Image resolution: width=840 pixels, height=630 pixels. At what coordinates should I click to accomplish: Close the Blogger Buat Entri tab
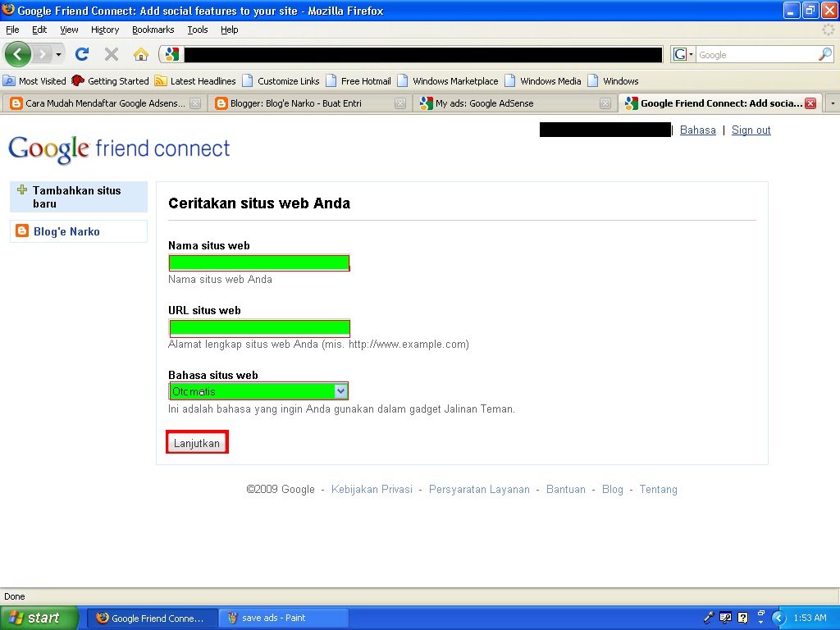click(x=400, y=103)
